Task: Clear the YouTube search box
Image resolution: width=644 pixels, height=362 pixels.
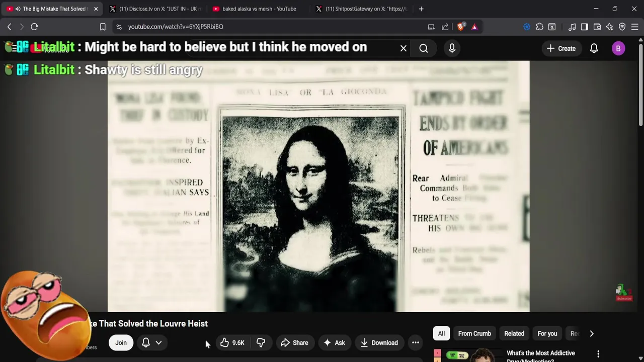Action: (403, 48)
